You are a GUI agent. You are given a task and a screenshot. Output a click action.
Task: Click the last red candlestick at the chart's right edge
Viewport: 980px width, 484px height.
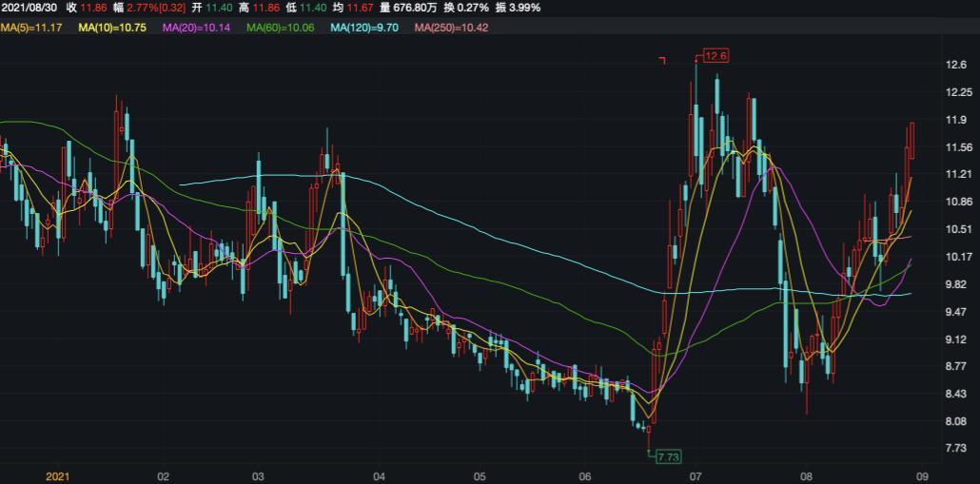click(911, 141)
